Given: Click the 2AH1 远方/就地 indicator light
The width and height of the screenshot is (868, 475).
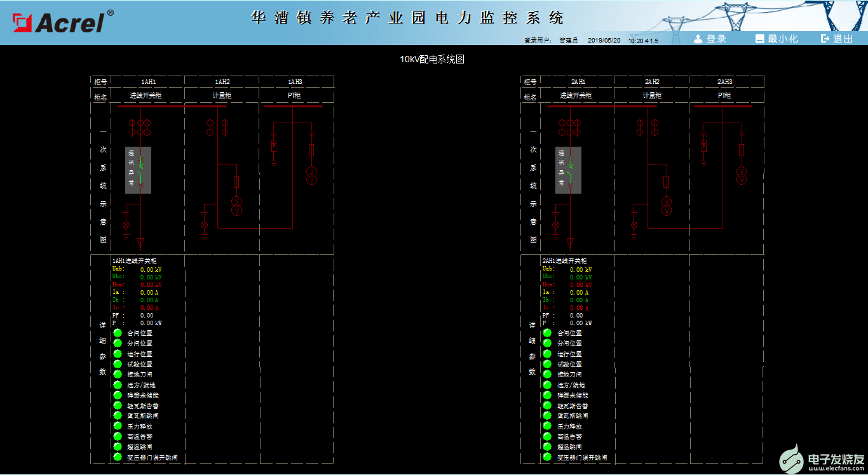Looking at the screenshot, I should click(x=547, y=385).
